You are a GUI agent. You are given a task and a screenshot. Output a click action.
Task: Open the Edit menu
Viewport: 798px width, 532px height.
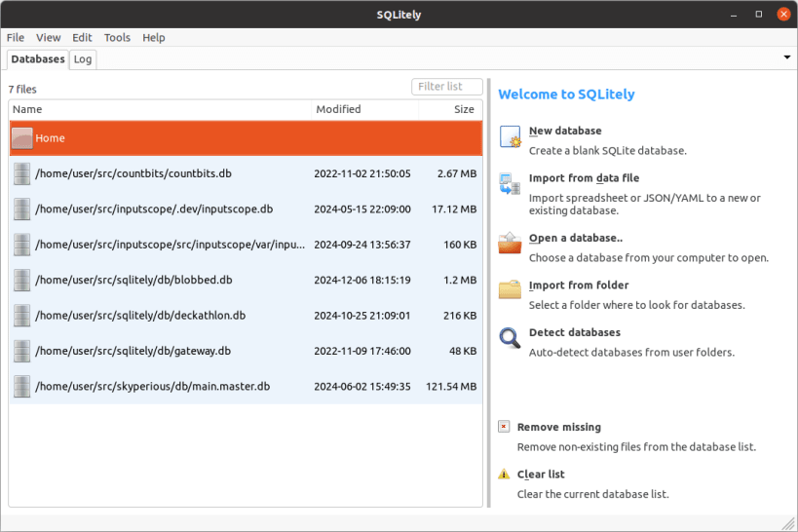[x=82, y=38]
